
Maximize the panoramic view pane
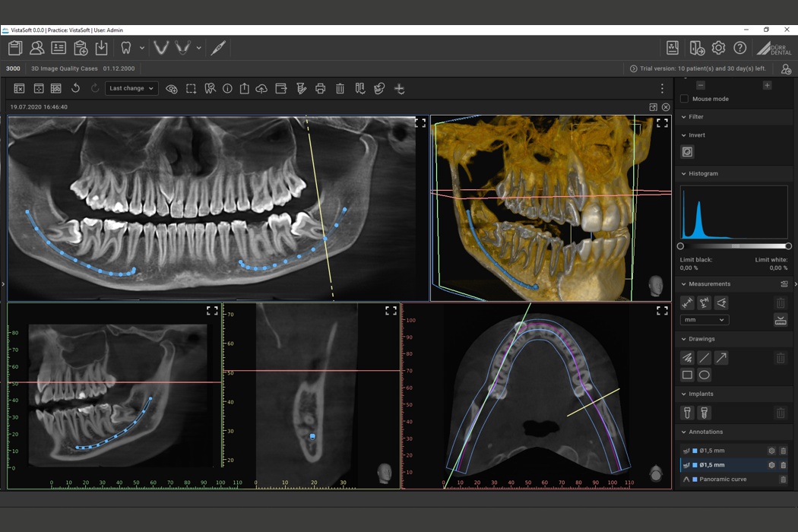pos(420,123)
